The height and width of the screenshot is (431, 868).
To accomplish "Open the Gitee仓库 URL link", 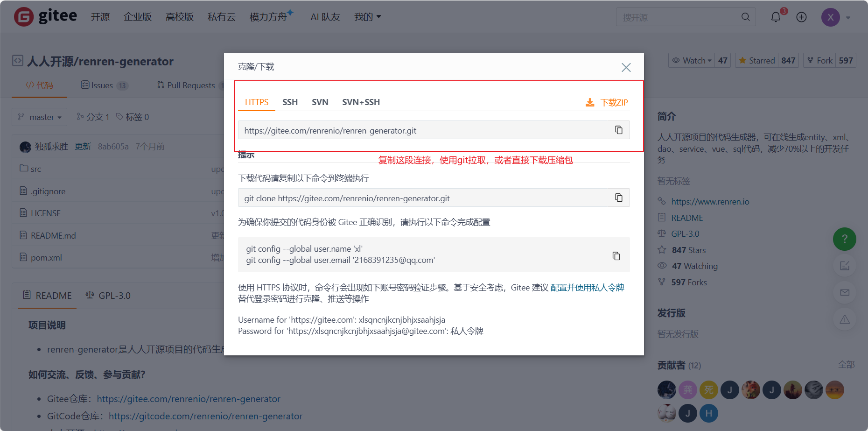I will [x=189, y=399].
